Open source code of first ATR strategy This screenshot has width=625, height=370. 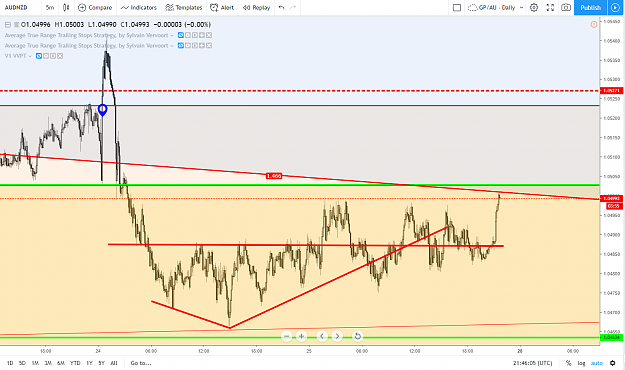(x=195, y=35)
